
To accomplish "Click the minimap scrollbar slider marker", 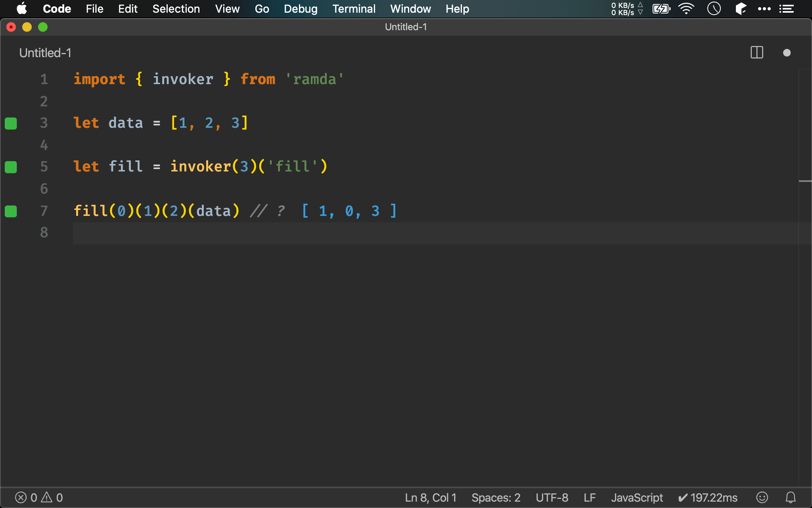I will coord(805,181).
